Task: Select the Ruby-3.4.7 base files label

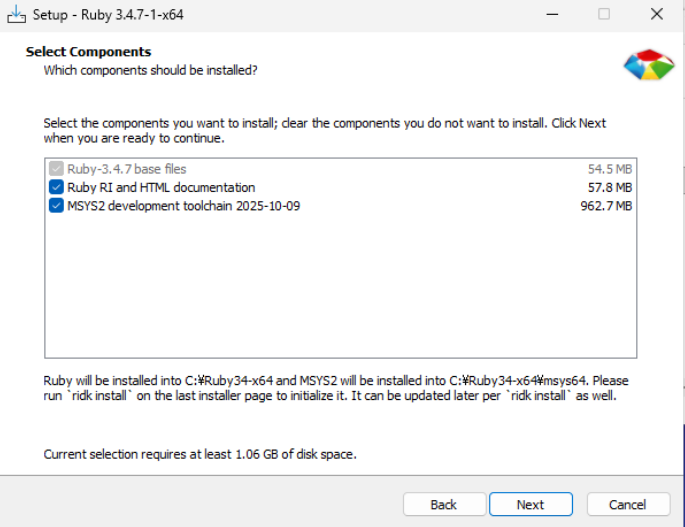Action: coord(127,170)
